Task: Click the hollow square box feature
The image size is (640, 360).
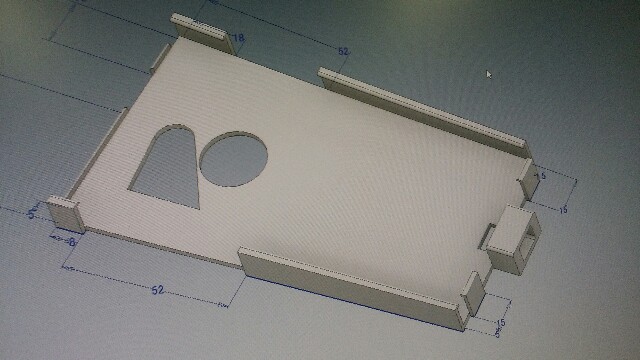Action: coord(514,239)
